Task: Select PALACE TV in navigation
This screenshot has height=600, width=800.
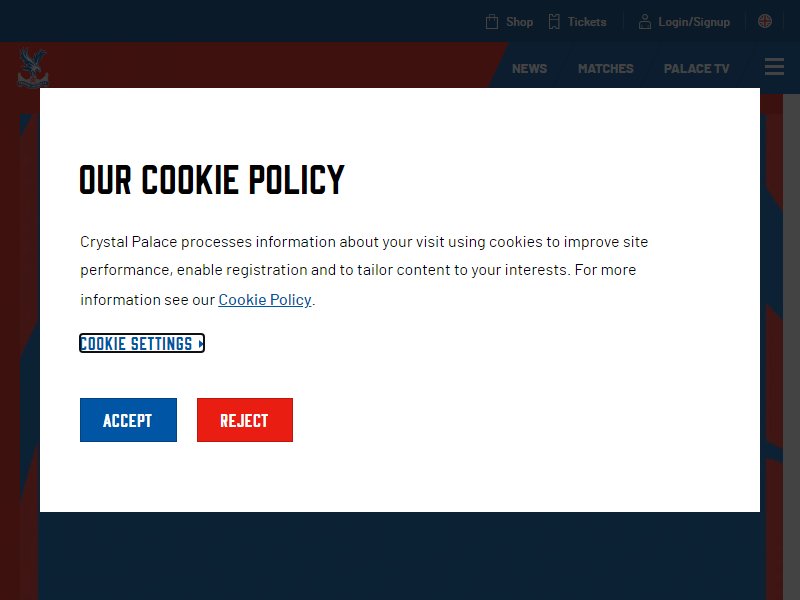Action: point(696,68)
